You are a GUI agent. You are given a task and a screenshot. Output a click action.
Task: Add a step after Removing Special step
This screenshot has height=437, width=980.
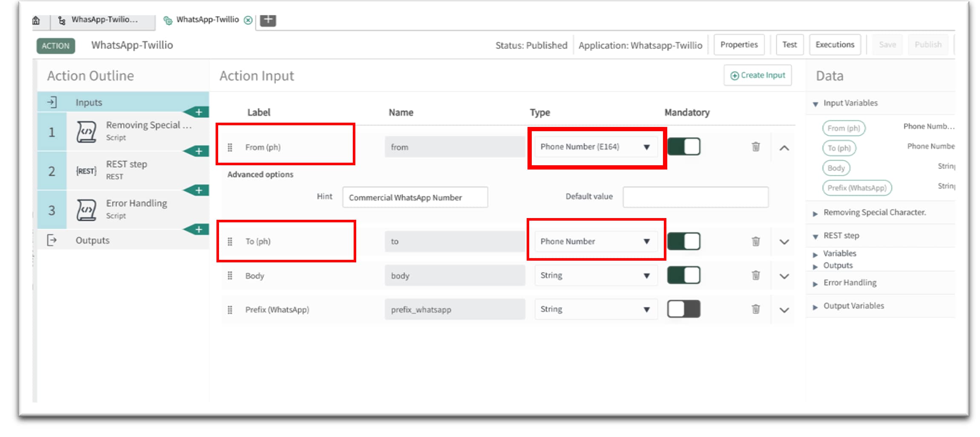tap(198, 152)
